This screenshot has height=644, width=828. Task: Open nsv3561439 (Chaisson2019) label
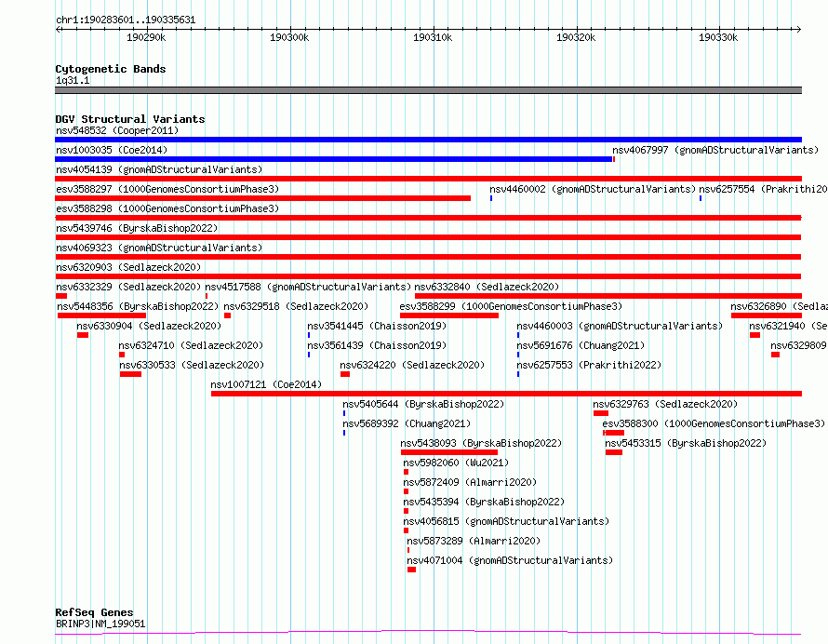click(377, 345)
